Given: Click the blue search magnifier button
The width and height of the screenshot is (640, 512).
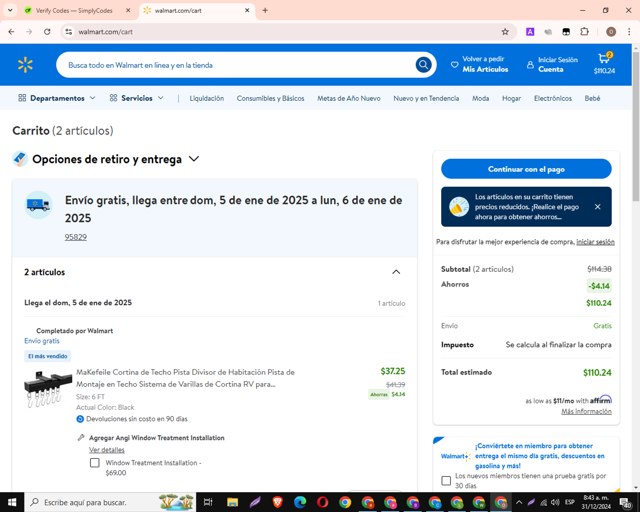Looking at the screenshot, I should click(x=423, y=65).
